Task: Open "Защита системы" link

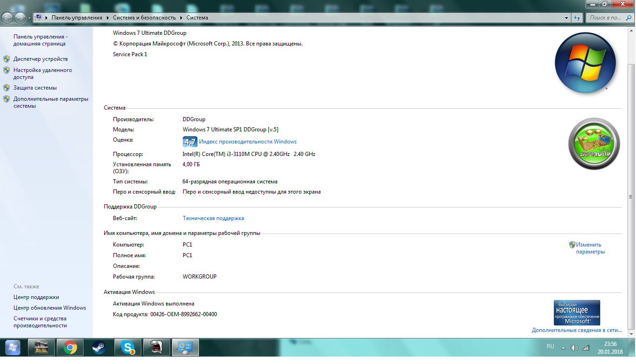Action: (35, 88)
